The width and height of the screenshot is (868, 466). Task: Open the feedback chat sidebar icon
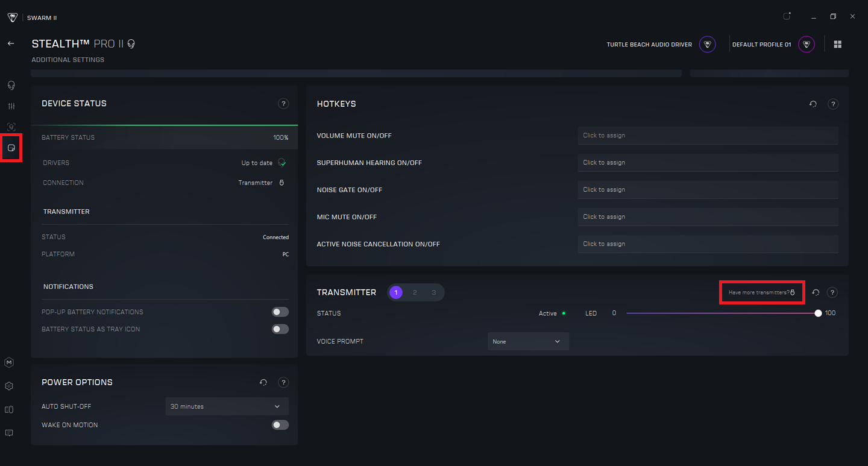pos(9,433)
